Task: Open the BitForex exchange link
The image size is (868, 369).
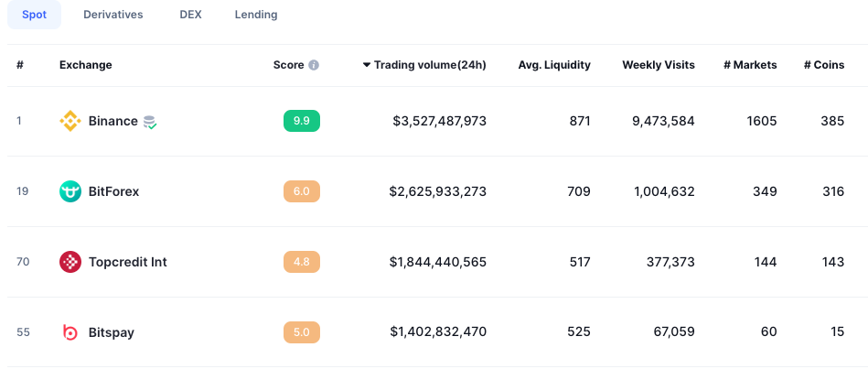Action: click(x=113, y=191)
